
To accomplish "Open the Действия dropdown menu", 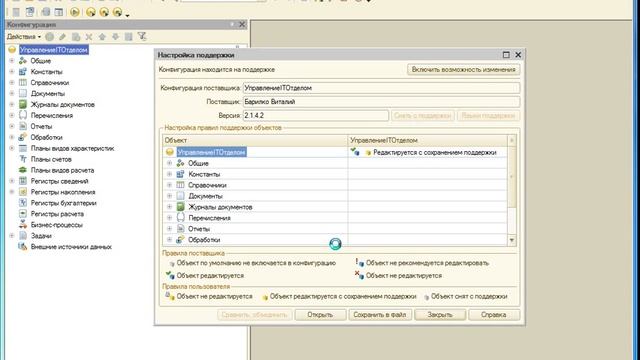I will point(24,37).
